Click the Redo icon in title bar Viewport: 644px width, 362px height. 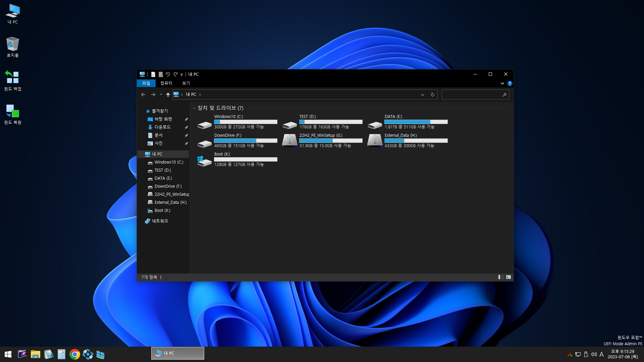click(175, 74)
